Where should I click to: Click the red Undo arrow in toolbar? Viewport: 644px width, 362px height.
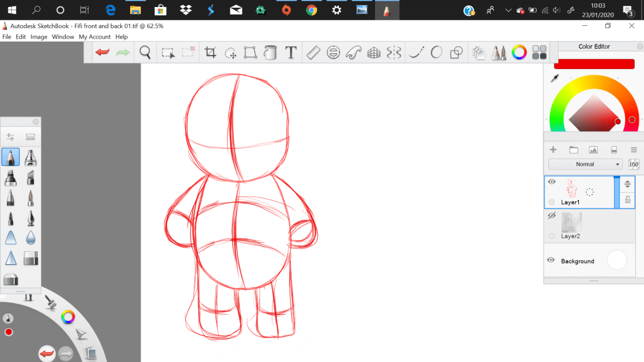pos(103,53)
